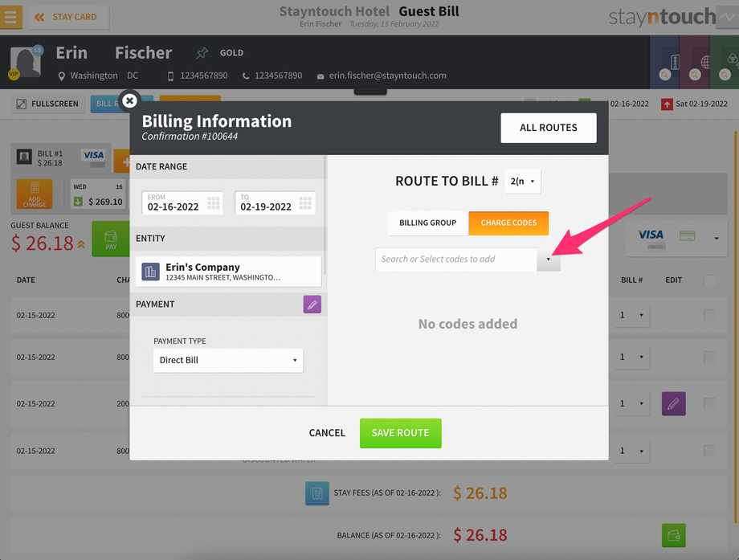
Task: Click the company building icon
Action: click(x=150, y=272)
